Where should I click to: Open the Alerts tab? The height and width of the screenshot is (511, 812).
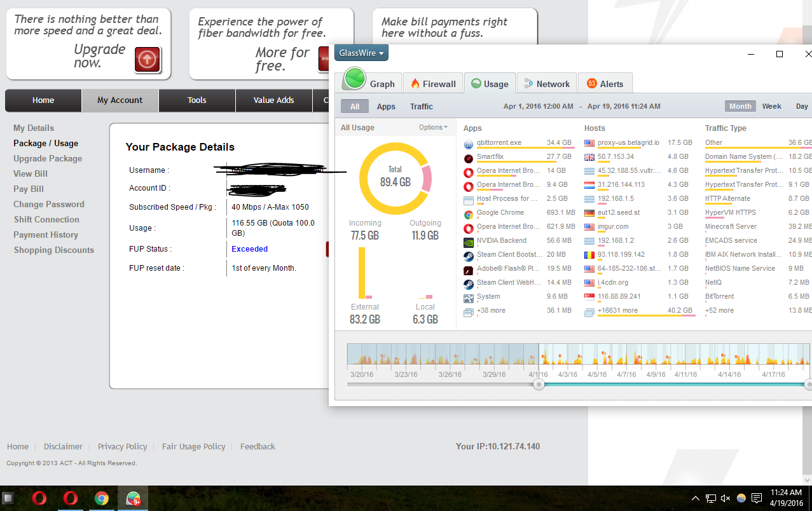(x=605, y=84)
